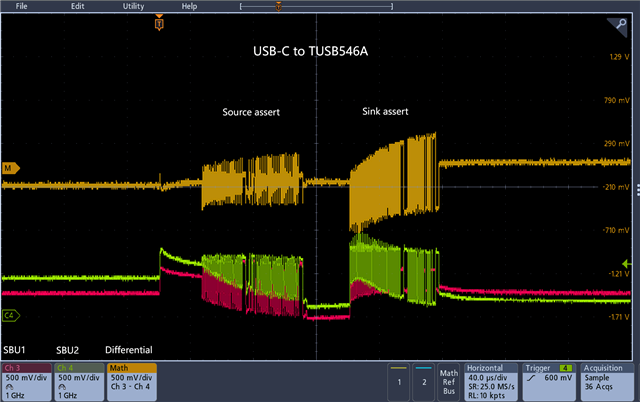Click the C4 channel ground handle
The image size is (640, 402).
[11, 315]
